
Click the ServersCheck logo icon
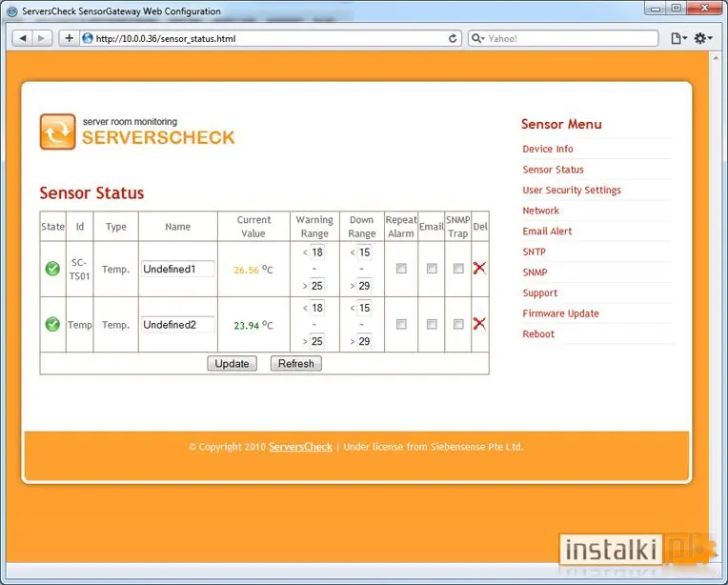(57, 131)
